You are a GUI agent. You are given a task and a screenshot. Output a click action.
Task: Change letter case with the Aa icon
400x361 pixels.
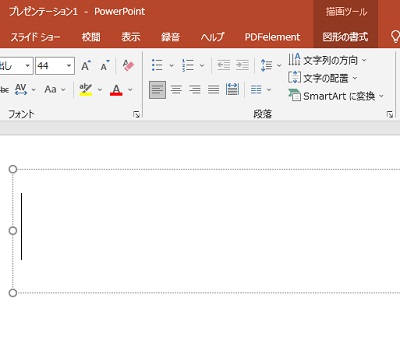[x=50, y=89]
